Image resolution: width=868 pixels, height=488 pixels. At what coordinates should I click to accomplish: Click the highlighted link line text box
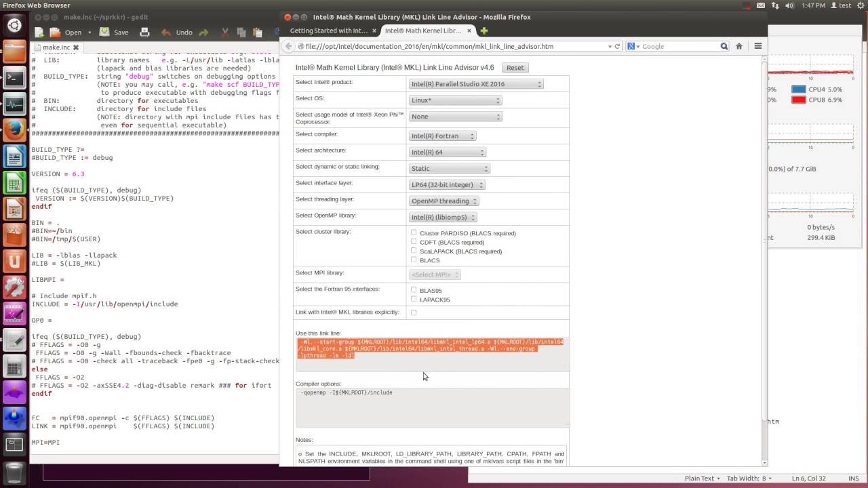pos(433,354)
